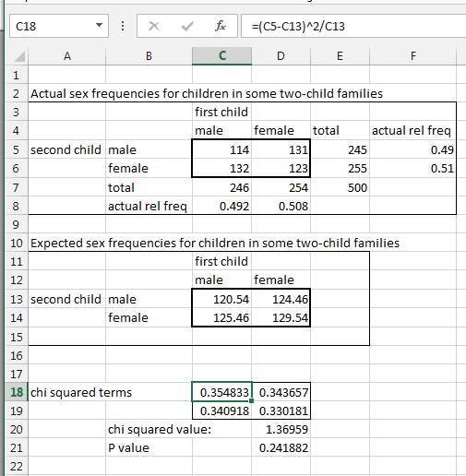466x476 pixels.
Task: Select row 18 header
Action: 17,392
